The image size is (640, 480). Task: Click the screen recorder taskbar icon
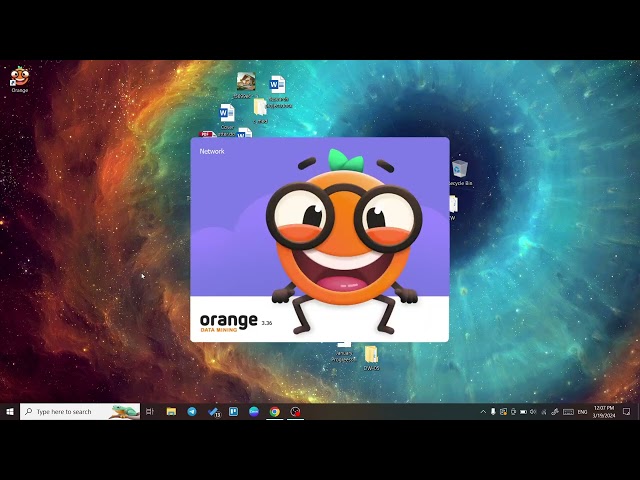(x=295, y=411)
